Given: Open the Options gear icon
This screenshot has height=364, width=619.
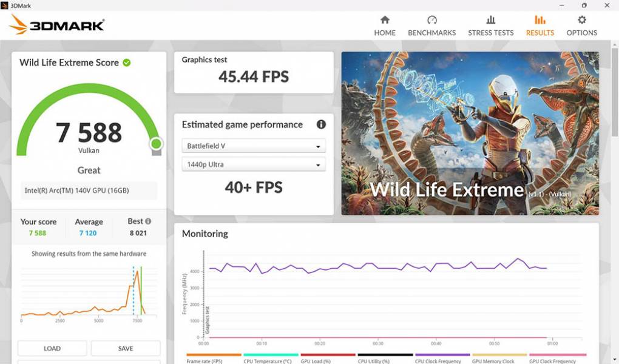Looking at the screenshot, I should click(581, 20).
